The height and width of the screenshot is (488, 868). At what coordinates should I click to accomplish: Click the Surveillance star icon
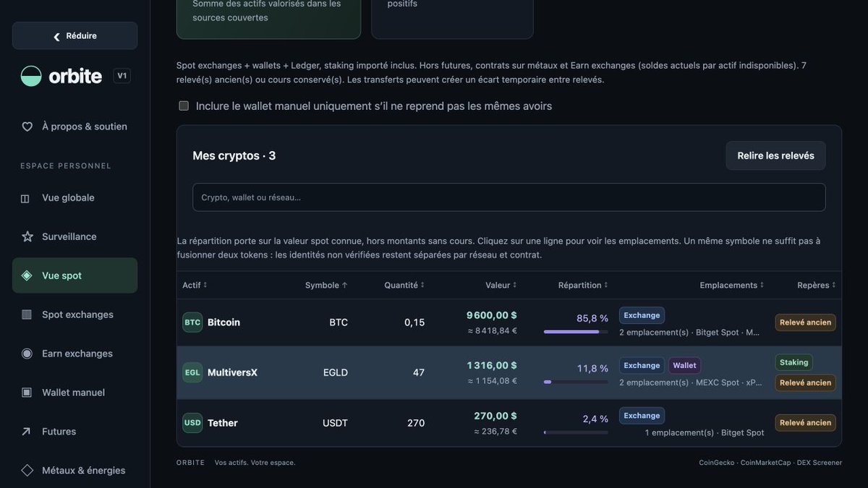click(x=27, y=236)
